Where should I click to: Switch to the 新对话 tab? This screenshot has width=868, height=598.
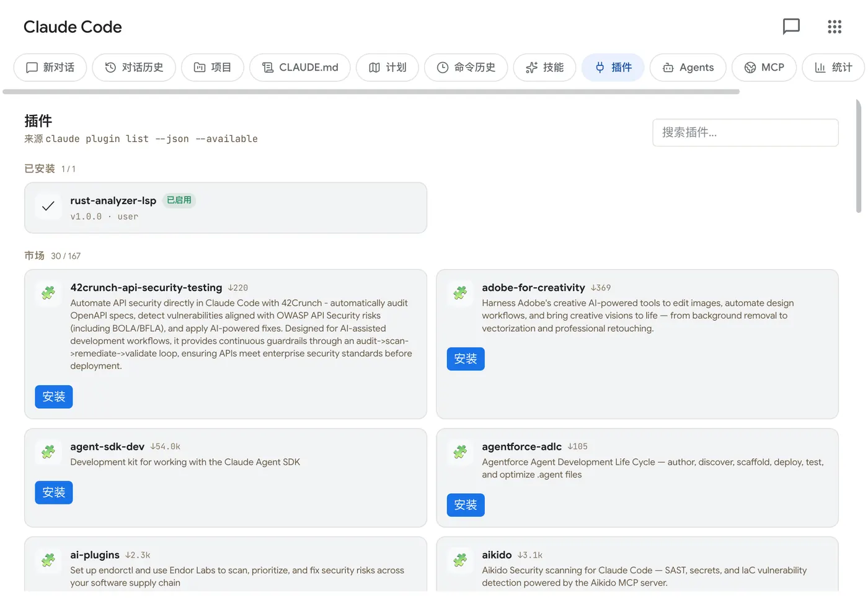(50, 68)
